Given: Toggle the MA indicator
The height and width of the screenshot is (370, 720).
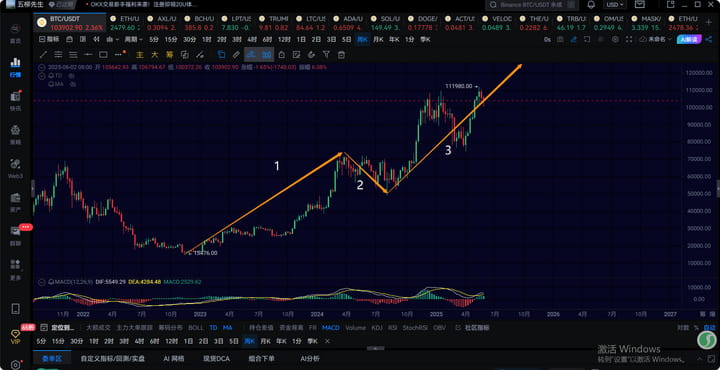Looking at the screenshot, I should [x=227, y=328].
